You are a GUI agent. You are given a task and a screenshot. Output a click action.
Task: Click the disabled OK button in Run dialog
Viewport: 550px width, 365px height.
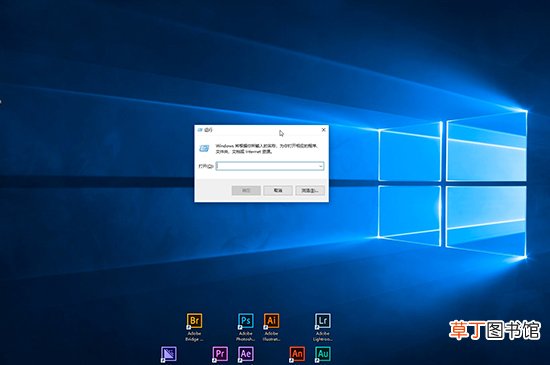click(x=246, y=190)
